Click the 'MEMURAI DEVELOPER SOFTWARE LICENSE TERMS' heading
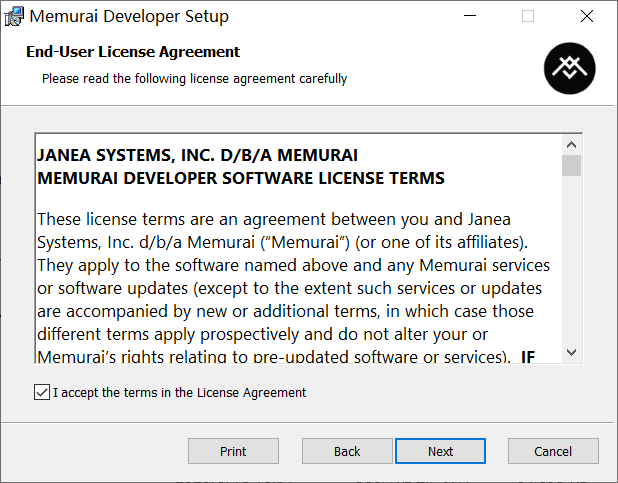Viewport: 618px width, 483px height. pos(241,178)
